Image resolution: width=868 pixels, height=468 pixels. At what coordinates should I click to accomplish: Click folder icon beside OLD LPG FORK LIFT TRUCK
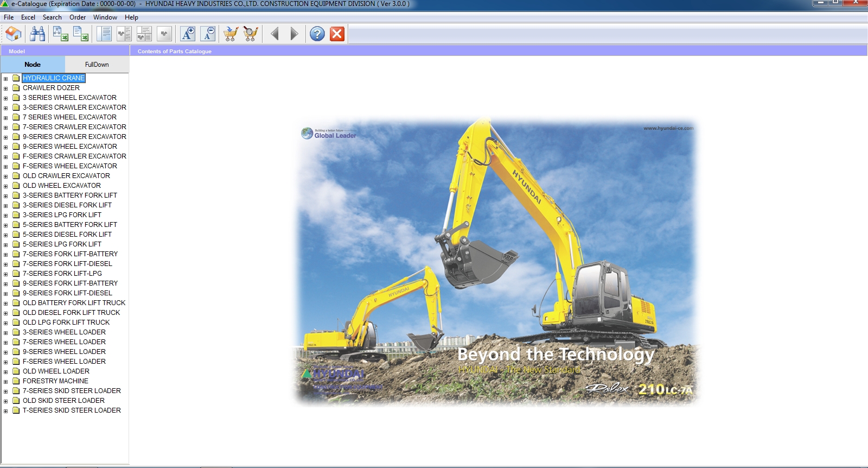[16, 322]
